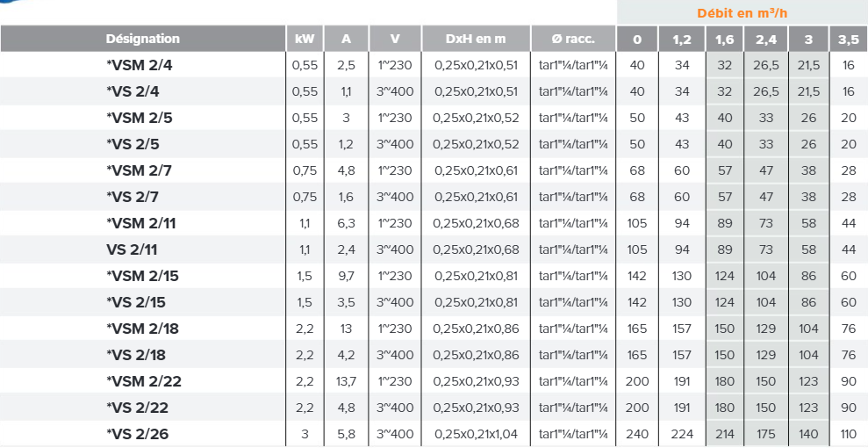Click the DxH en m header
This screenshot has width=868, height=448.
[476, 39]
